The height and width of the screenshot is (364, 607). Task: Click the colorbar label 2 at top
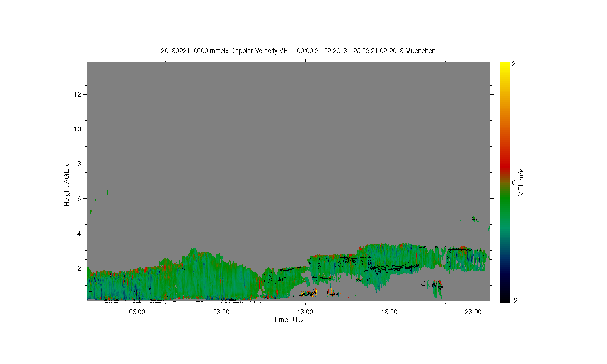click(514, 64)
